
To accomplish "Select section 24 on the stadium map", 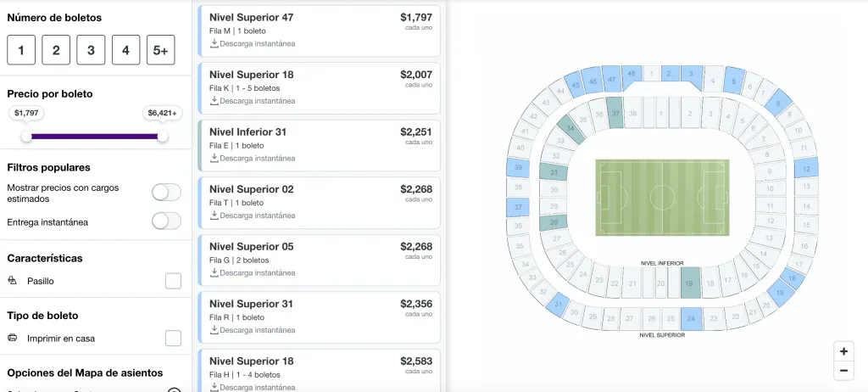I will pyautogui.click(x=691, y=319).
